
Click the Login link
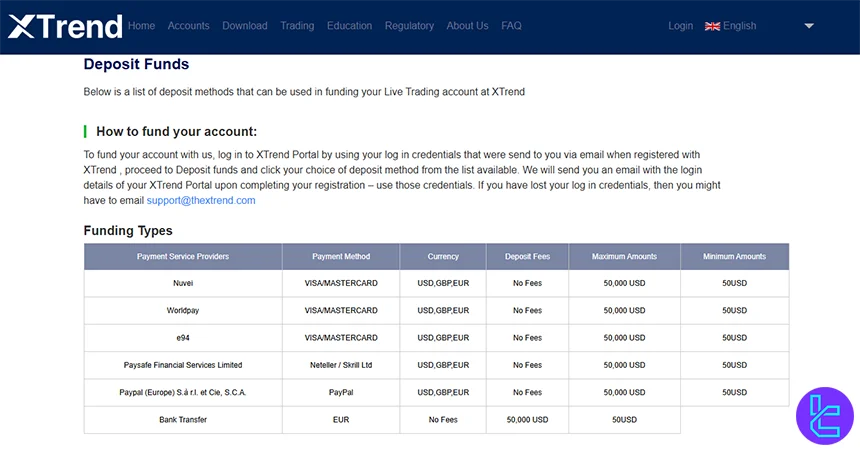(681, 26)
